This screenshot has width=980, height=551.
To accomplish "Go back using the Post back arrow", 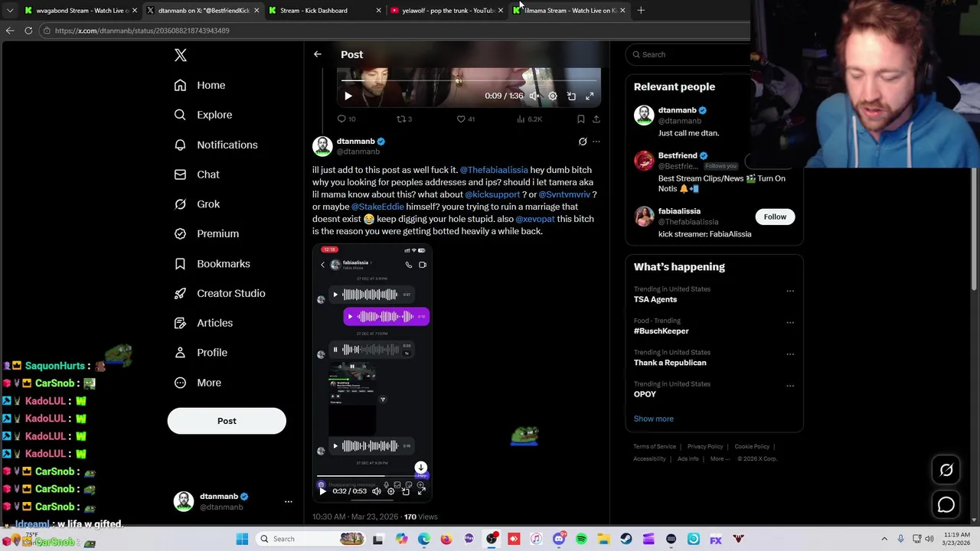I will pyautogui.click(x=317, y=54).
